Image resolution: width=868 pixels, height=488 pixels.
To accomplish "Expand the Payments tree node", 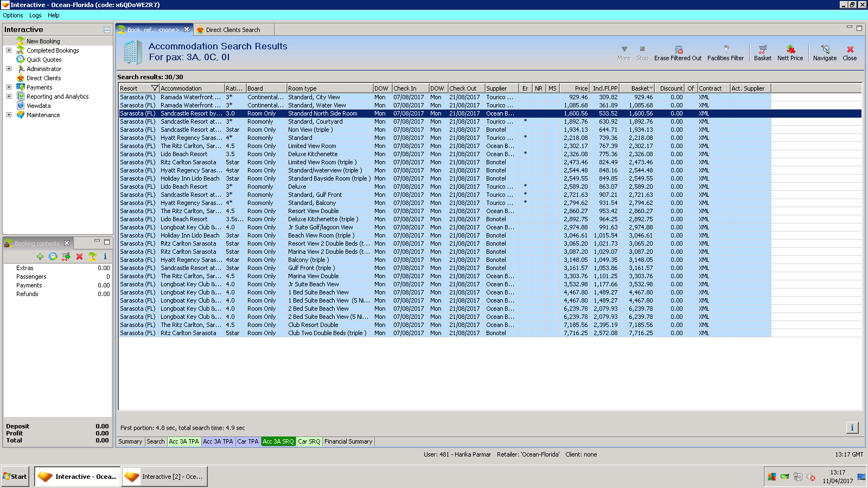I will pyautogui.click(x=9, y=87).
